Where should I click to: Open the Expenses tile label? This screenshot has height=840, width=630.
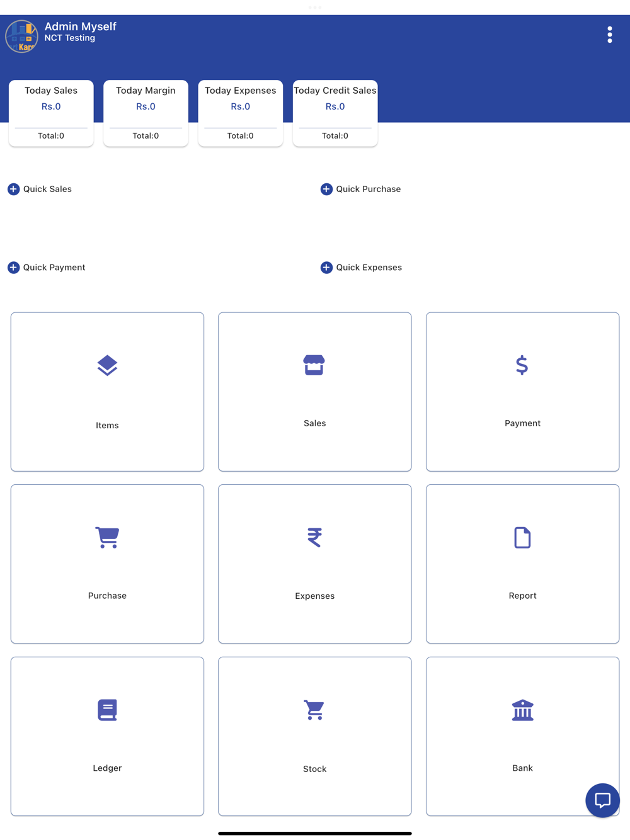pyautogui.click(x=314, y=596)
